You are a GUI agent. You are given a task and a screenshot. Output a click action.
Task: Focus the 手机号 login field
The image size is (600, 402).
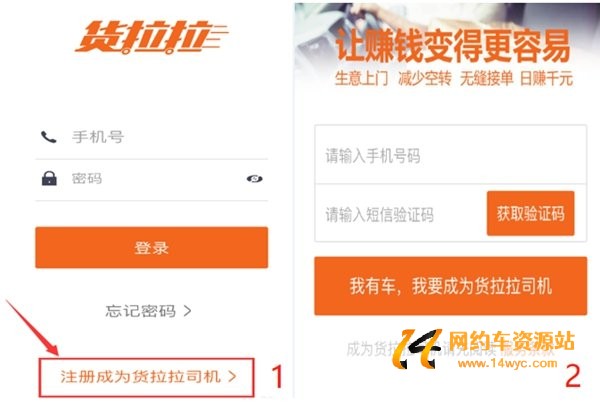click(152, 137)
